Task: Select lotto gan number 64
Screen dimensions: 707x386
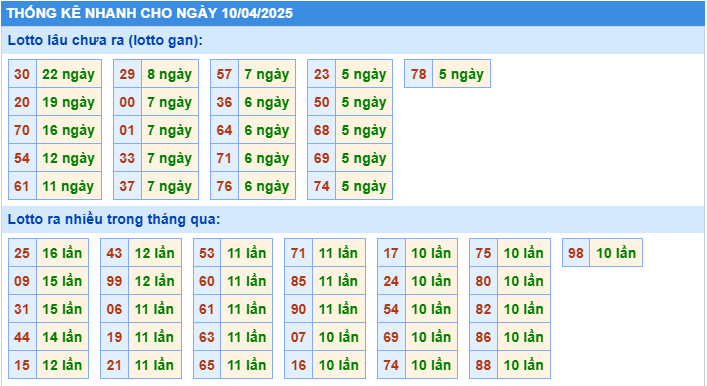Action: pos(224,130)
